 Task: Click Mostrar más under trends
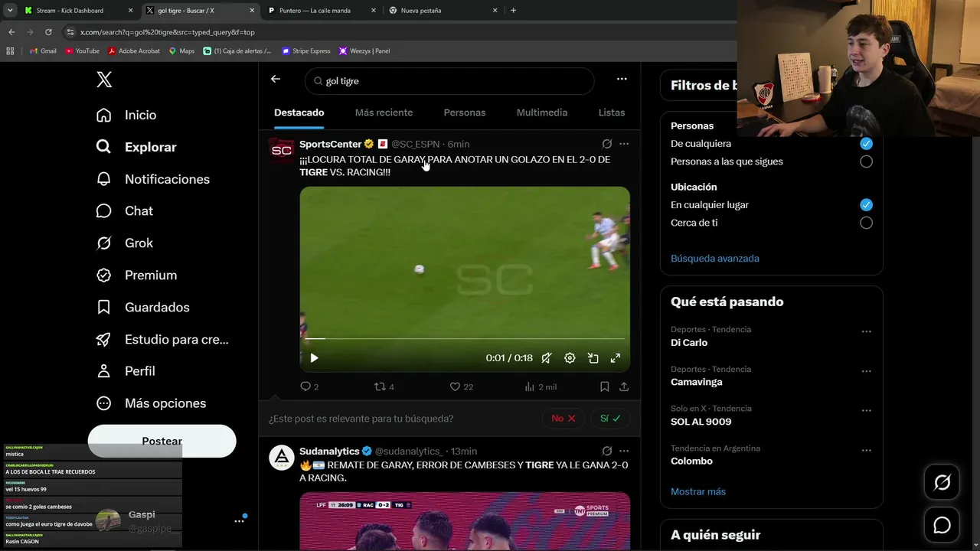pyautogui.click(x=698, y=491)
